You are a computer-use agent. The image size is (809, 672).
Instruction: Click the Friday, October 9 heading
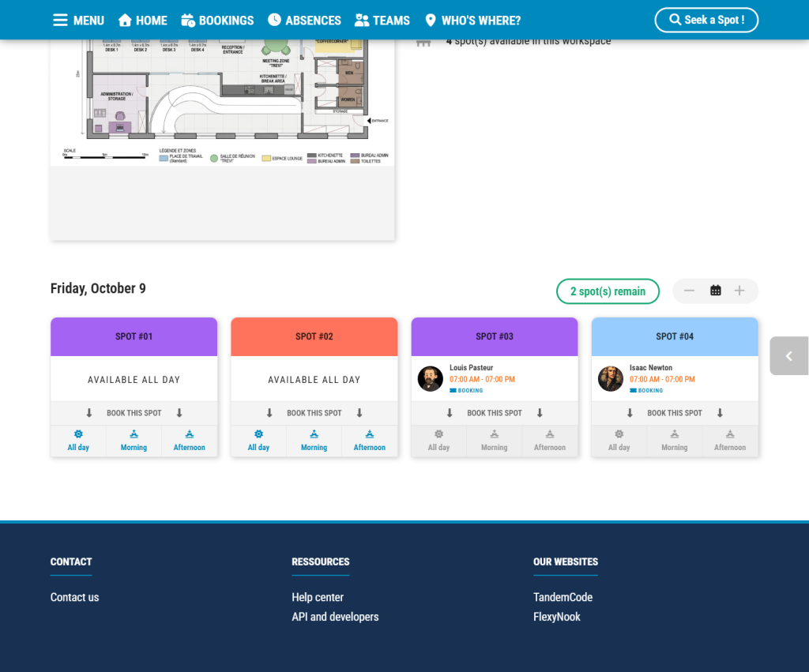[x=98, y=288]
